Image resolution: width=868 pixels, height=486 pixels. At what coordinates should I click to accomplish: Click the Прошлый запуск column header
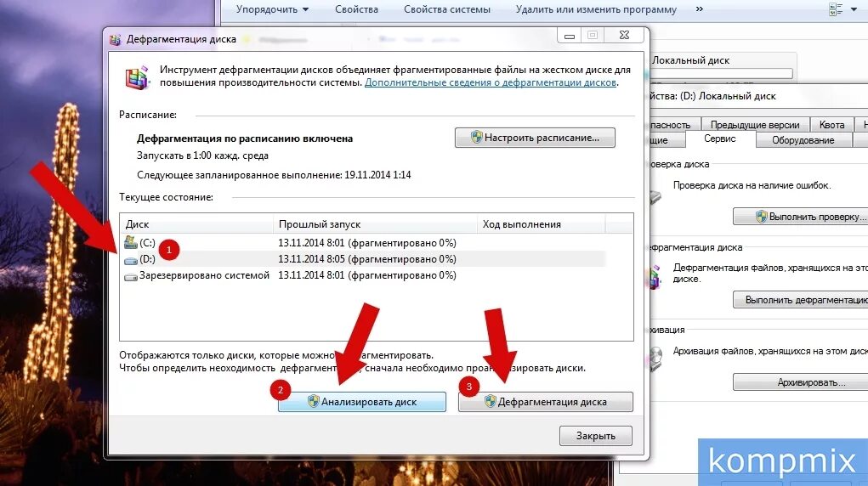[x=375, y=224]
